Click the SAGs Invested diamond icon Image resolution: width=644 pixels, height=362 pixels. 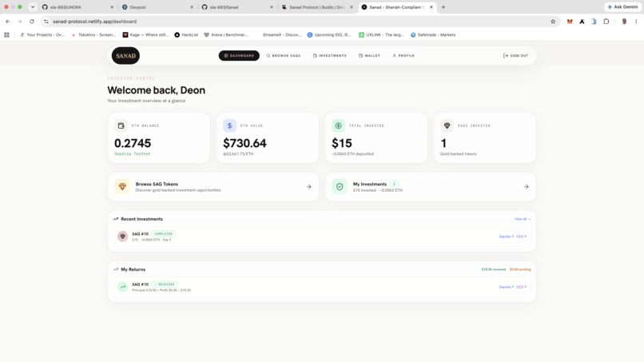[x=447, y=125]
